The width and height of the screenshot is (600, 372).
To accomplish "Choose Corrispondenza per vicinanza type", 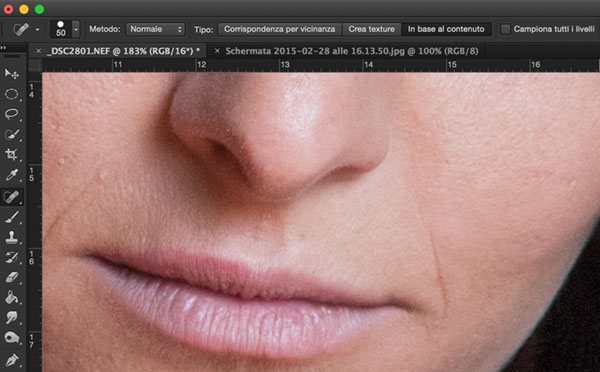I will 279,29.
